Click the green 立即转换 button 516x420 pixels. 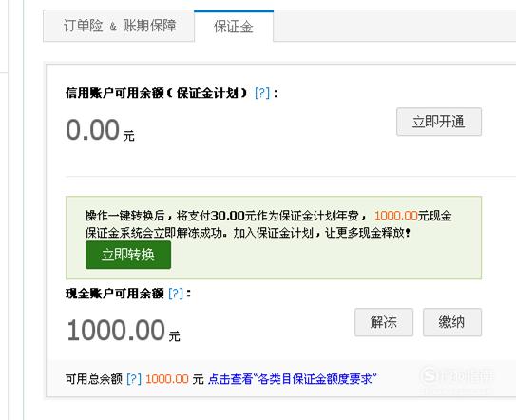(128, 255)
